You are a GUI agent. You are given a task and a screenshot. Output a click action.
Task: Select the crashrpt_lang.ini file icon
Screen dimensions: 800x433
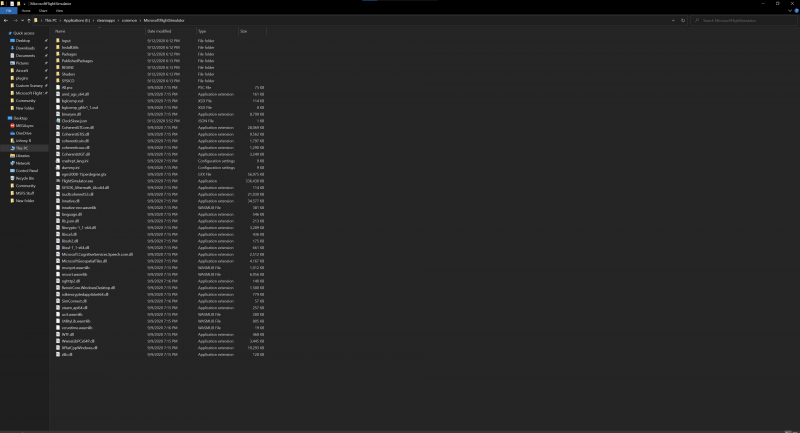click(x=58, y=161)
